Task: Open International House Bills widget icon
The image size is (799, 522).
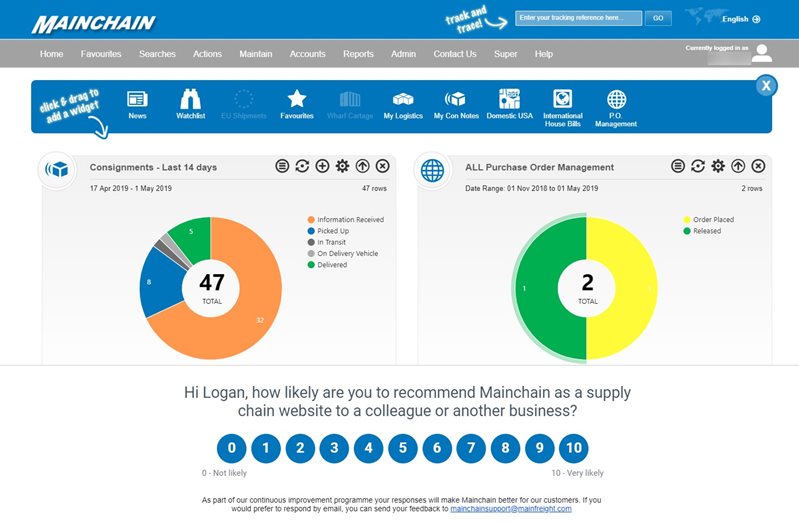Action: pyautogui.click(x=563, y=99)
